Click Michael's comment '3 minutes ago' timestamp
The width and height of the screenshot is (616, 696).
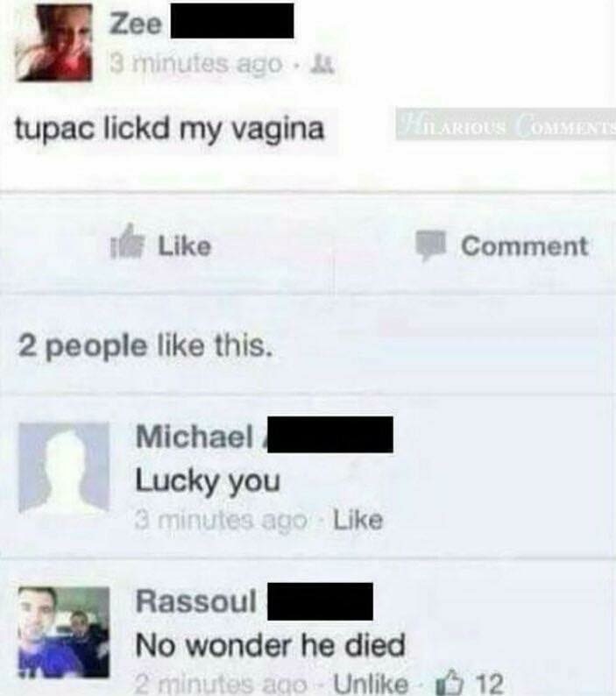tap(221, 519)
